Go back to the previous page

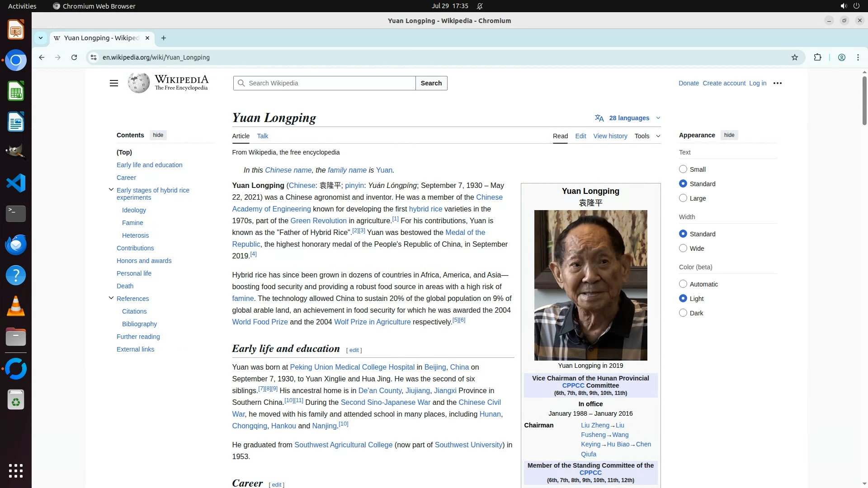(x=42, y=57)
